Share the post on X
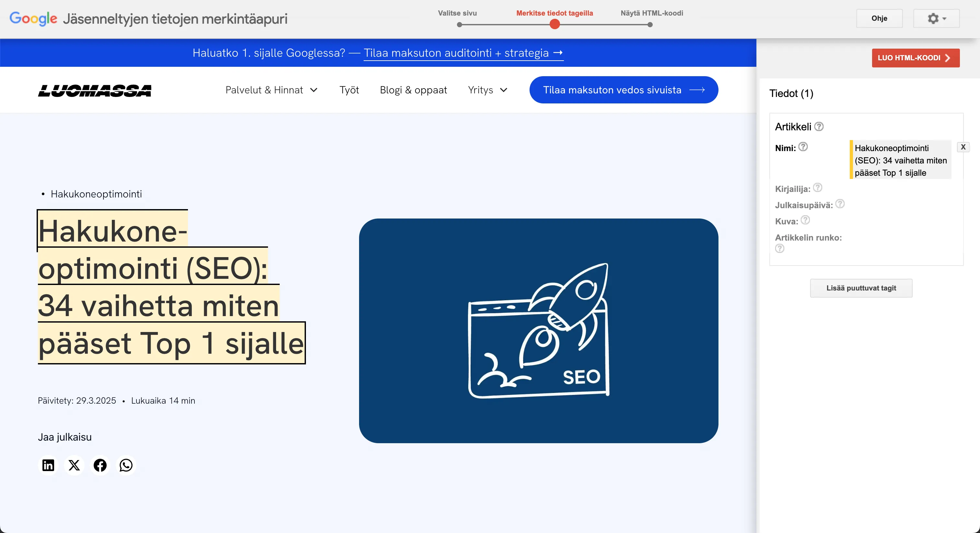The image size is (980, 533). pos(74,465)
